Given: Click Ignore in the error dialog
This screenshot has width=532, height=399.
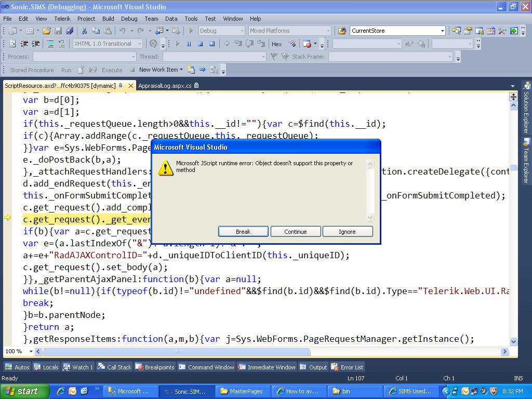Looking at the screenshot, I should (347, 232).
